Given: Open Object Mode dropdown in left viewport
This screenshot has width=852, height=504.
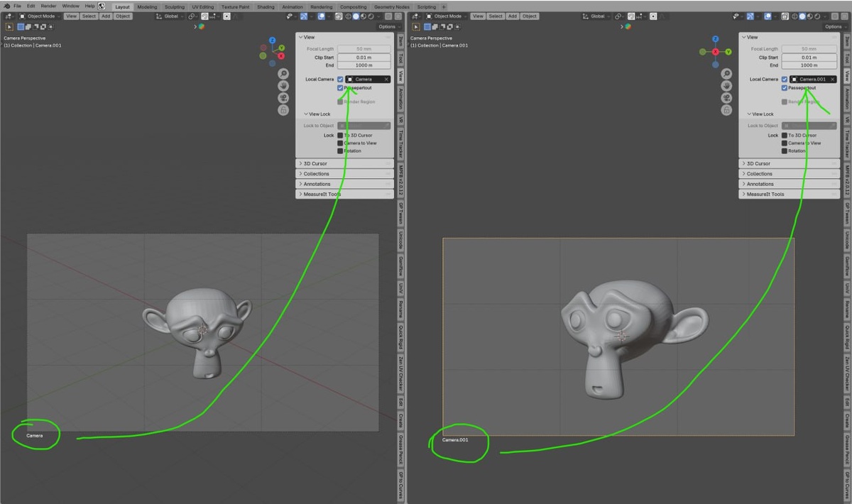Looking at the screenshot, I should coord(41,16).
